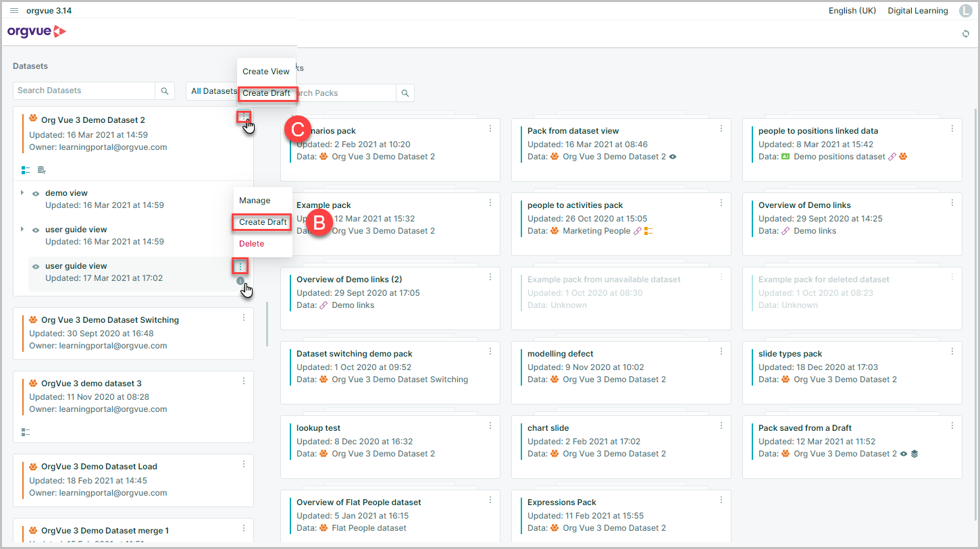Click the hierarchy icon under OrgVue 3 demo dataset 3
The width and height of the screenshot is (980, 549).
(26, 432)
